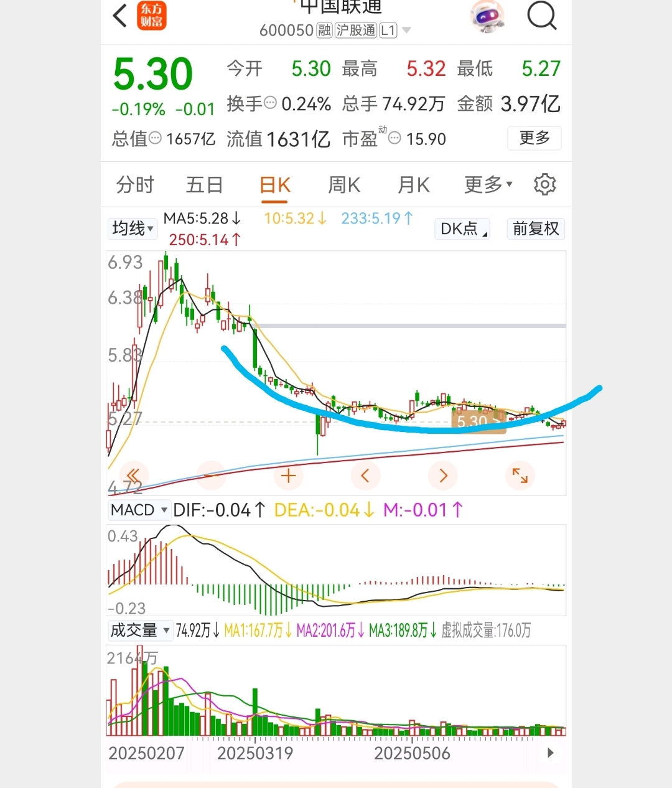Tap the date axis right arrow

point(550,753)
